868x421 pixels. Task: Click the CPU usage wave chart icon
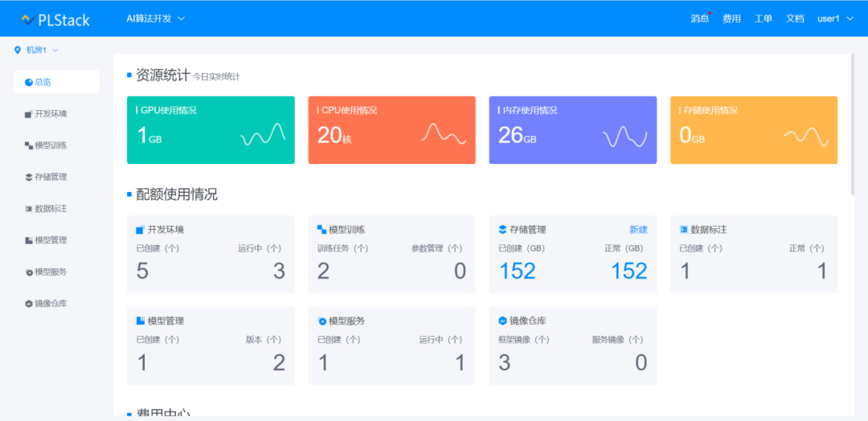(444, 133)
